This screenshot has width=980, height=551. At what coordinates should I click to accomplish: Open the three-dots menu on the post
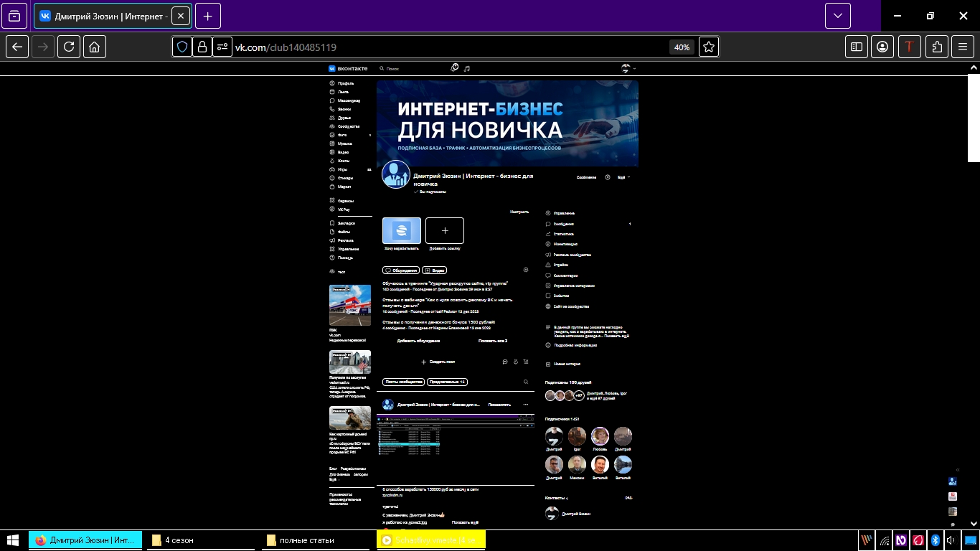pyautogui.click(x=526, y=405)
